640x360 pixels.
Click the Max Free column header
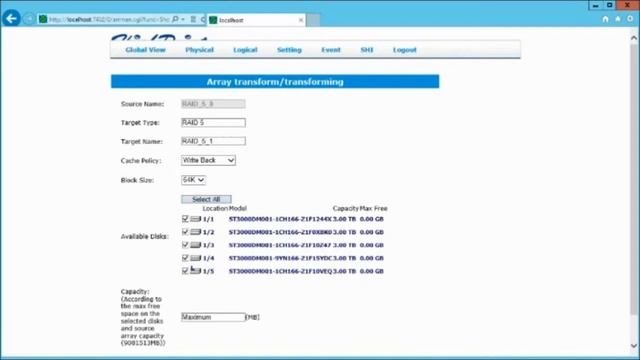373,209
